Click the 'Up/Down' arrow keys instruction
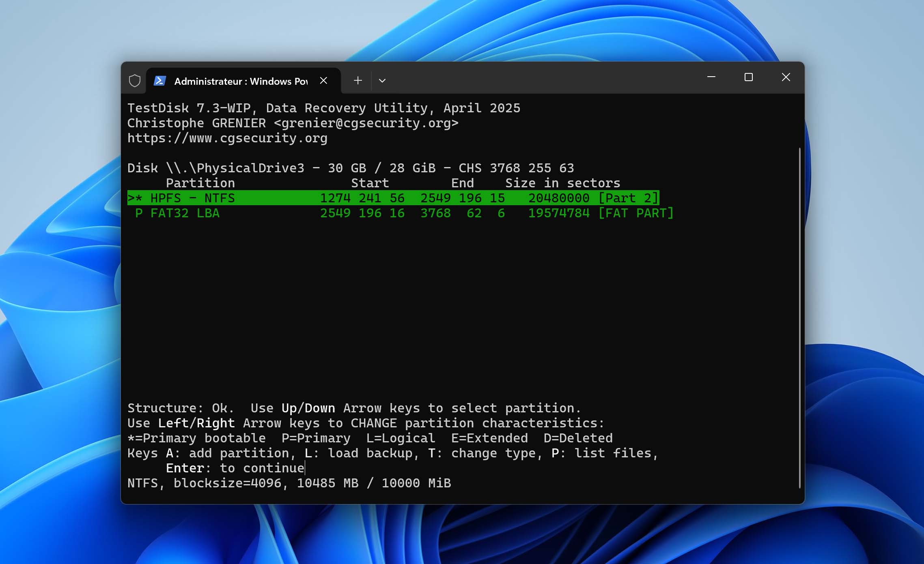Viewport: 924px width, 564px height. 308,408
